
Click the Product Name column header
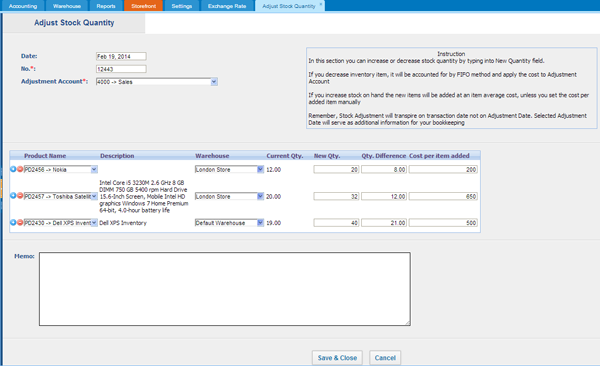(45, 156)
